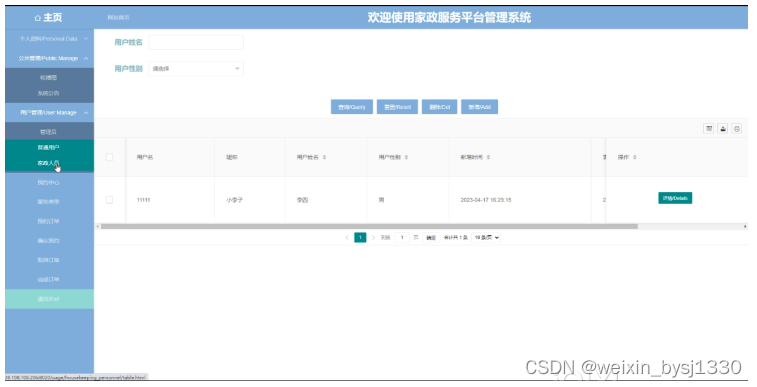Open 确认预约 in the sidebar
The height and width of the screenshot is (387, 757).
[49, 240]
